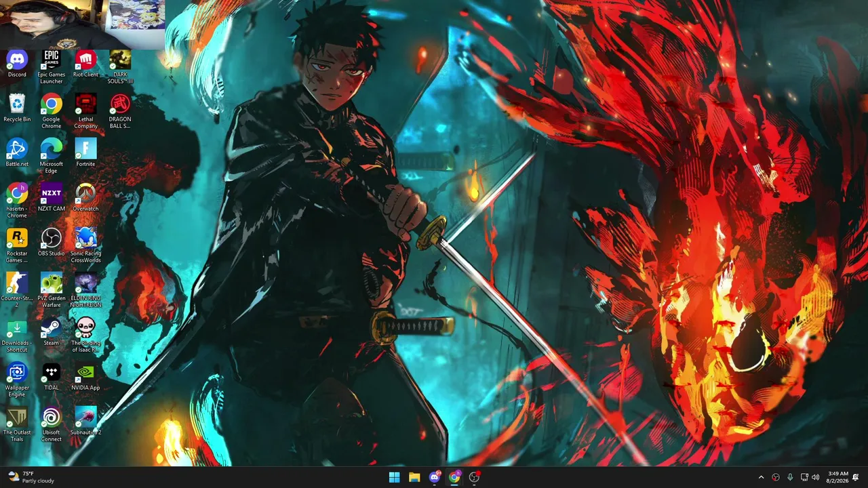Select the Ubisoft Connect desktop icon
The height and width of the screenshot is (488, 868).
(x=51, y=425)
